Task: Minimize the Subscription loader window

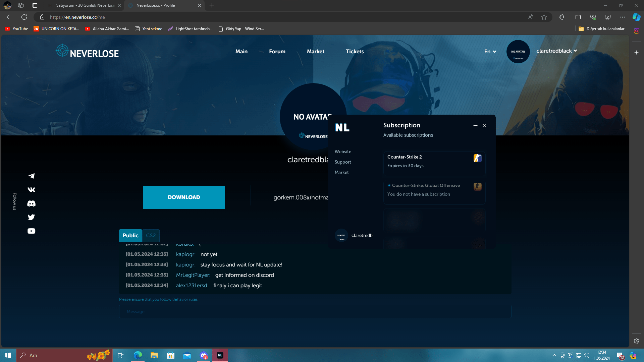Action: pyautogui.click(x=475, y=125)
